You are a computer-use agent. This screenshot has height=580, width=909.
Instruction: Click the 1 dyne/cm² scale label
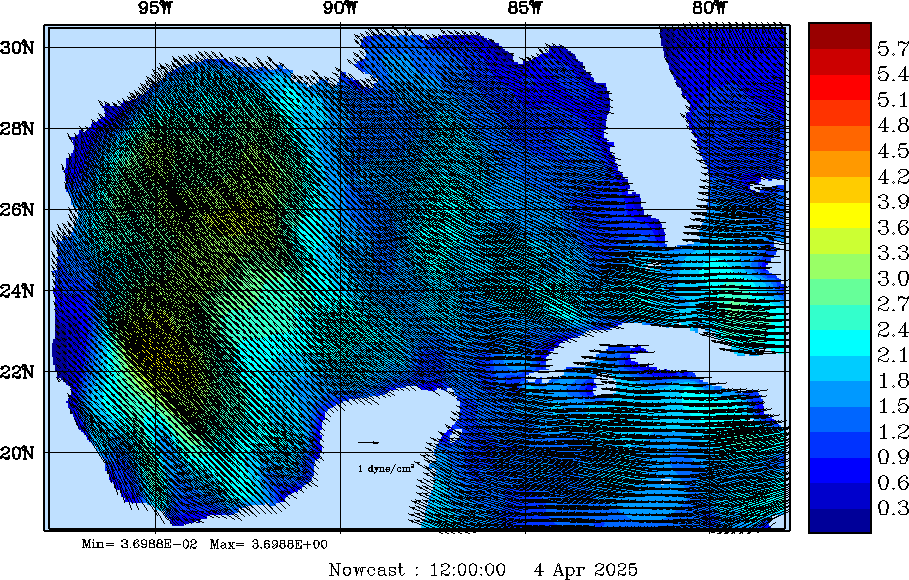[386, 468]
